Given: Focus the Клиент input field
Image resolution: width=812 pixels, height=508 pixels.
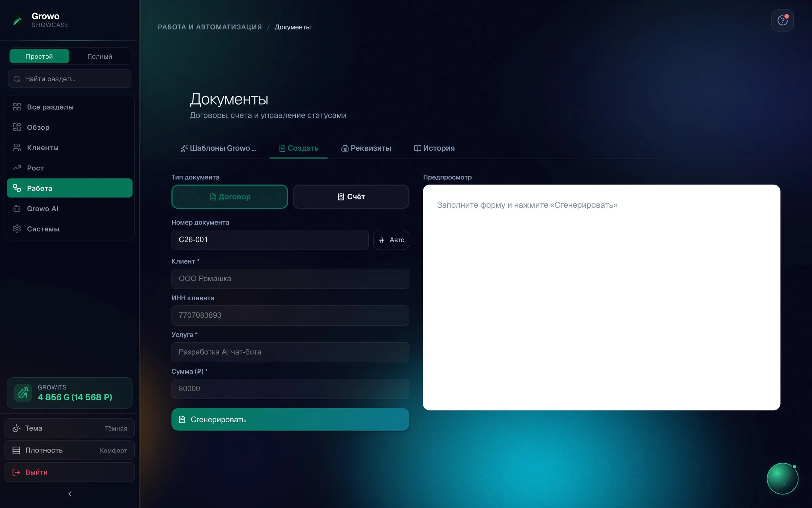Looking at the screenshot, I should (x=290, y=279).
